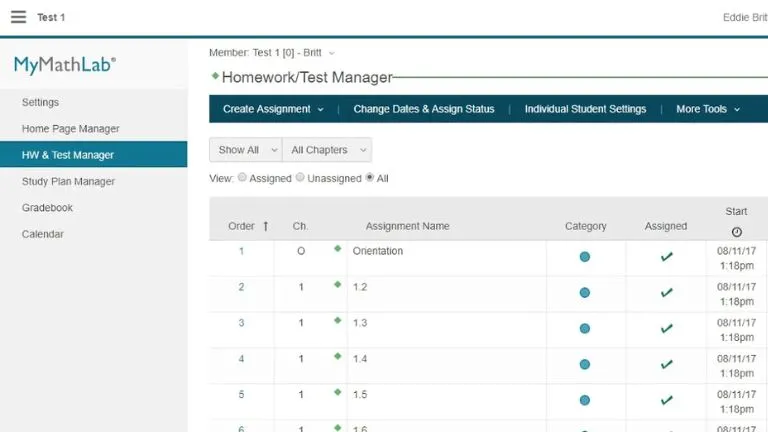Click the category circle for assignment 1.4
768x432 pixels.
point(585,364)
